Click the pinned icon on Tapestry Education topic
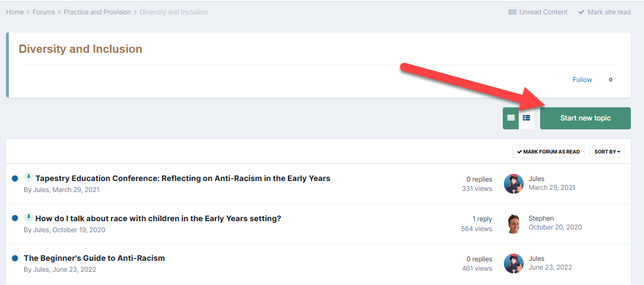Screen dimensions: 644x285 29,177
